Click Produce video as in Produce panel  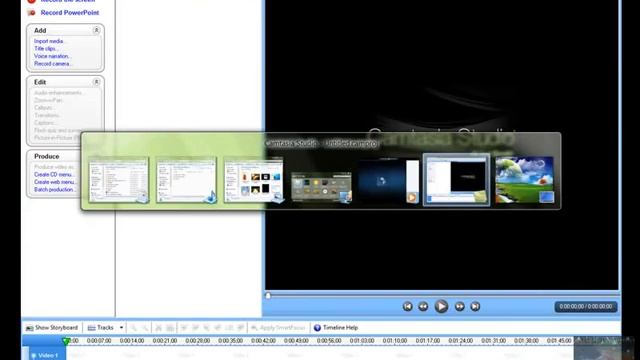pyautogui.click(x=54, y=167)
